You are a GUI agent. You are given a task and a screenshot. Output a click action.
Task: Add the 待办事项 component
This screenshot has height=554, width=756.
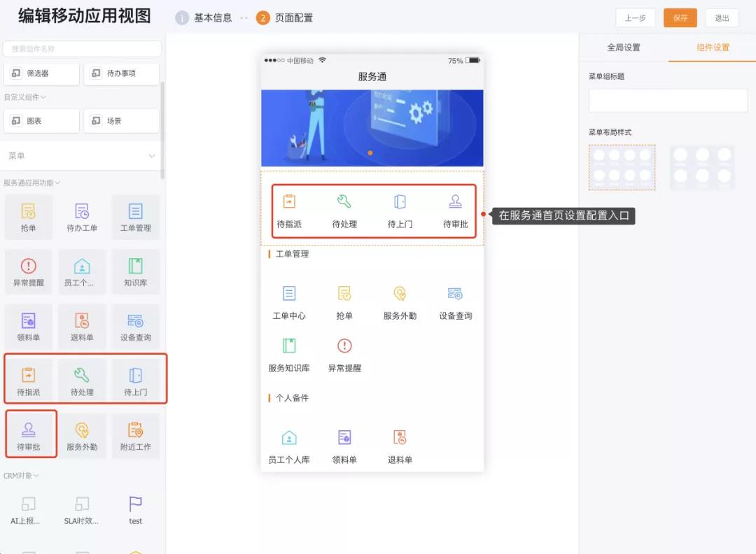(x=122, y=73)
